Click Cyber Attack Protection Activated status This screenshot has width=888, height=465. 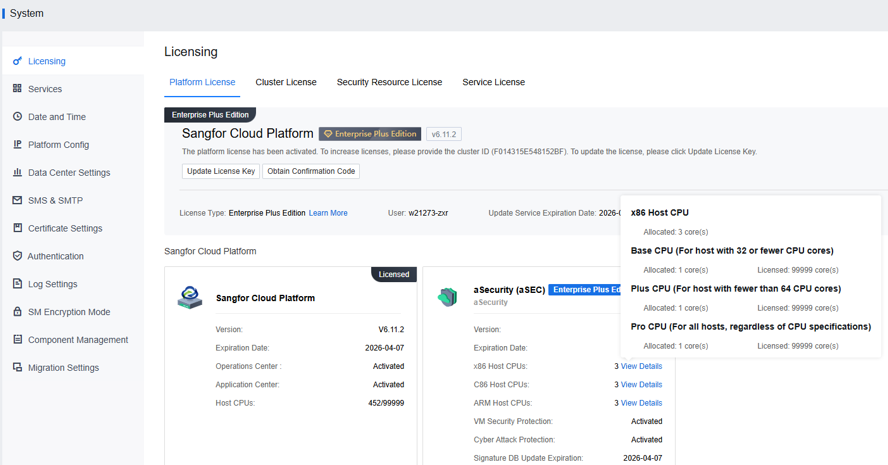pyautogui.click(x=647, y=440)
